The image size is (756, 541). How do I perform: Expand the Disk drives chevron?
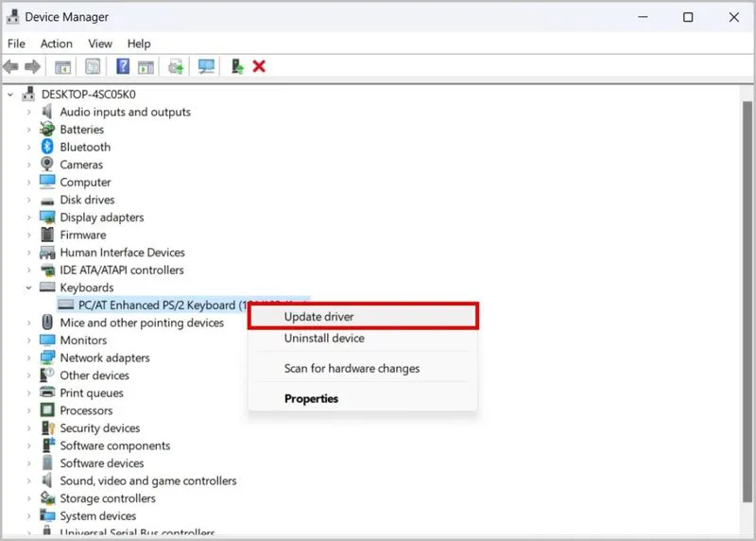coord(29,200)
